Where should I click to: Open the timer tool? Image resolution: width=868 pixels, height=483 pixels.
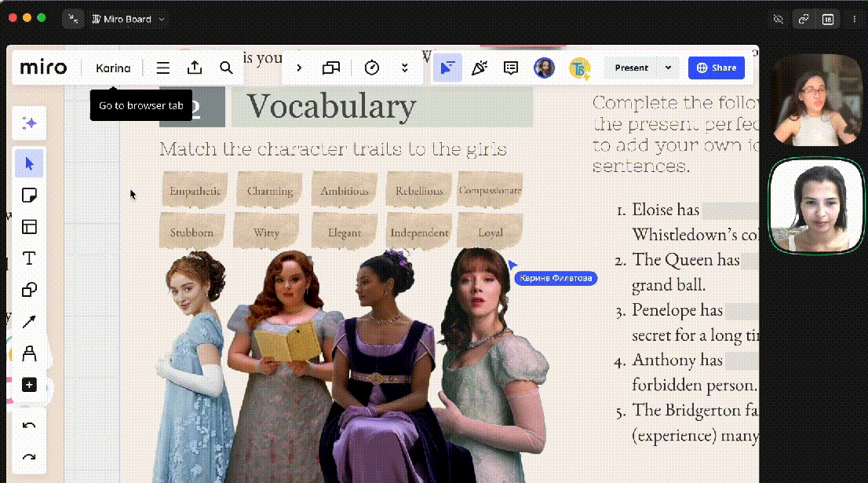372,68
